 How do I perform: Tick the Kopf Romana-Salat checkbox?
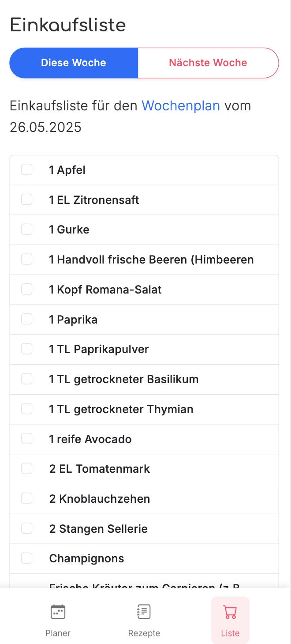(27, 289)
